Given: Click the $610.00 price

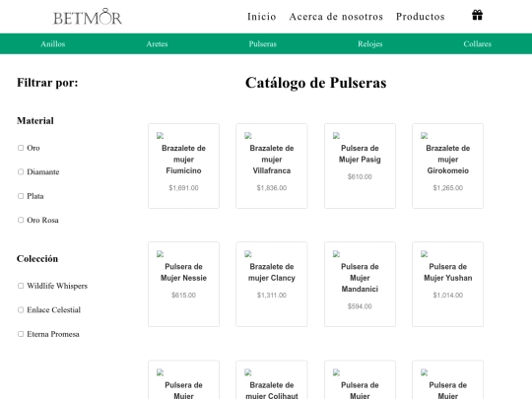Looking at the screenshot, I should pyautogui.click(x=360, y=176).
